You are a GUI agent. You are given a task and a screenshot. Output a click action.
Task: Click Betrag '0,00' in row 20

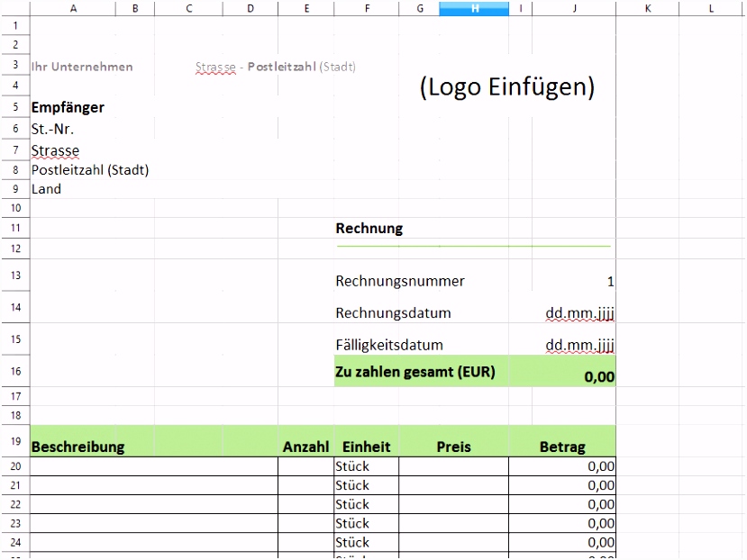(601, 466)
